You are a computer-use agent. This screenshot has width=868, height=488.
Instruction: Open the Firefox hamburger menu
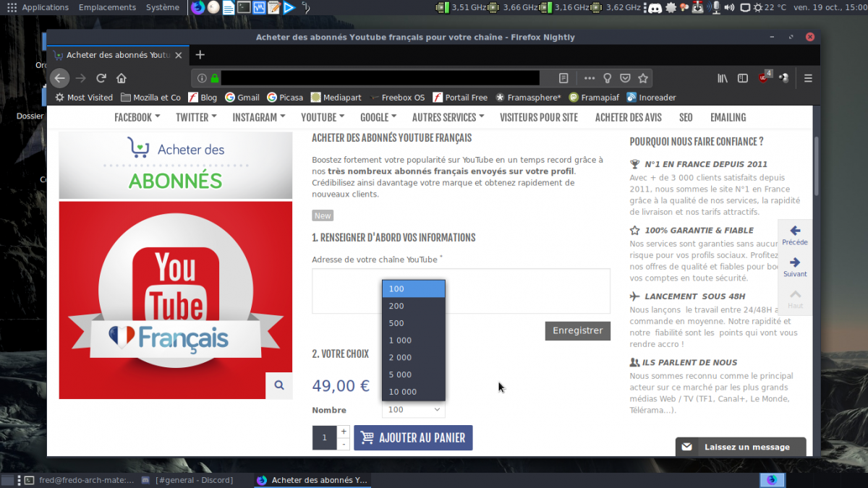(808, 78)
